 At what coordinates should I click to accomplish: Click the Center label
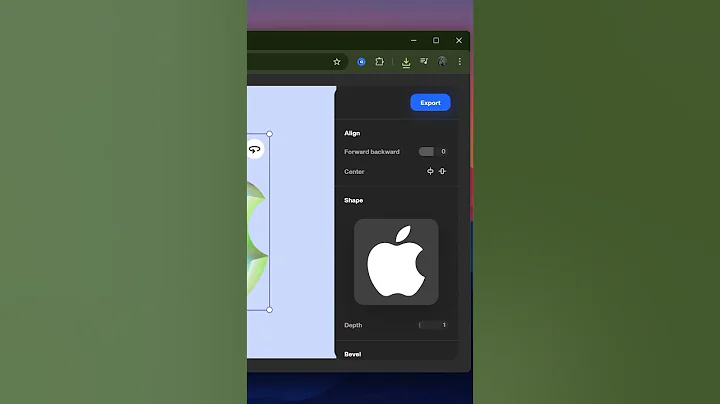click(x=354, y=172)
